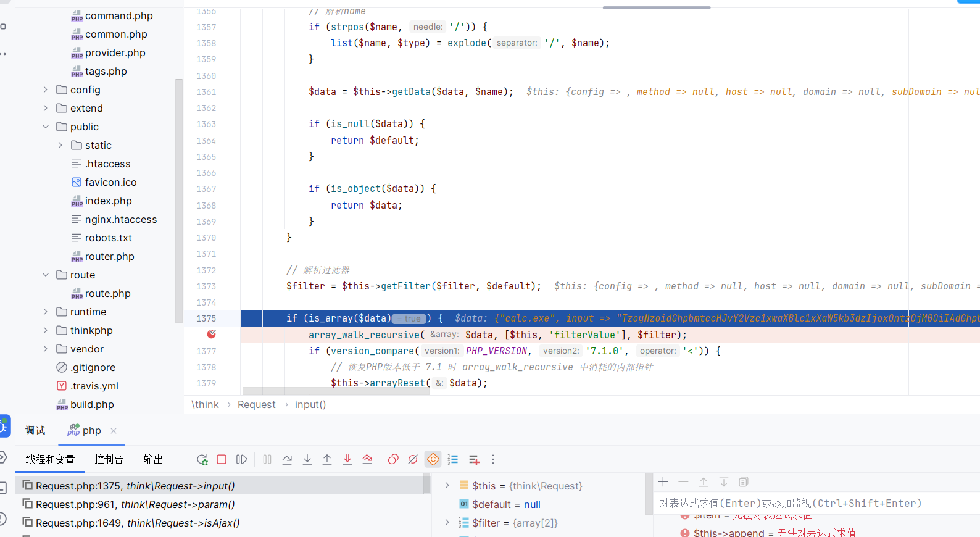The image size is (980, 537).
Task: Open the 调试 debug tool window tab
Action: 35,430
